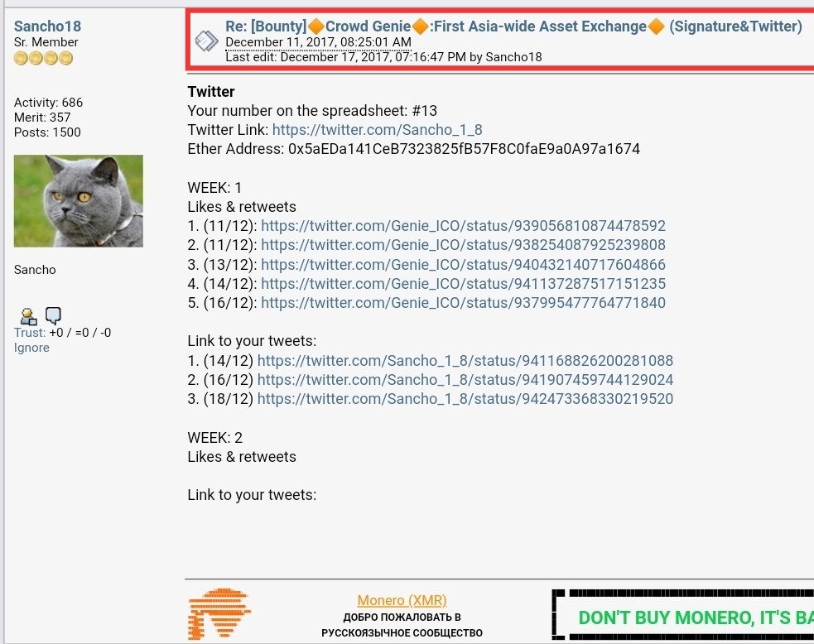Viewport: 814px width, 644px height.
Task: Open Sancho_1_8 tweet 942473368330219520 link
Action: tap(465, 398)
